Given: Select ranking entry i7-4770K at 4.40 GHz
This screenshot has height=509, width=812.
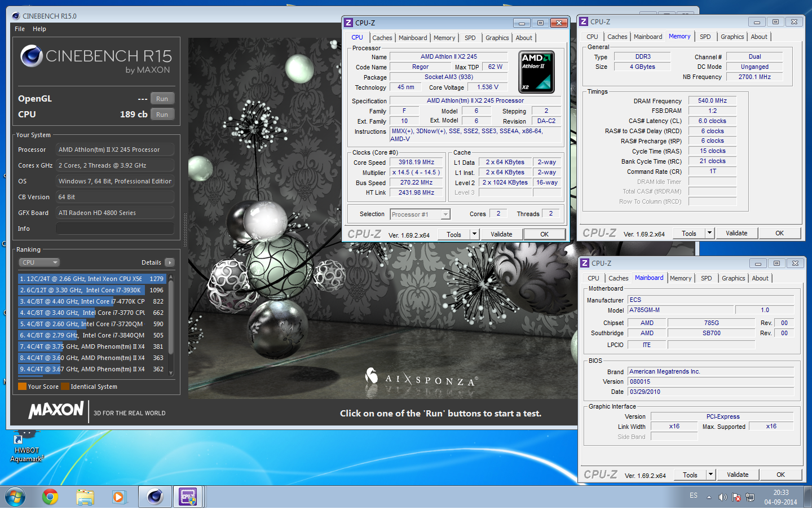Looking at the screenshot, I should [92, 301].
